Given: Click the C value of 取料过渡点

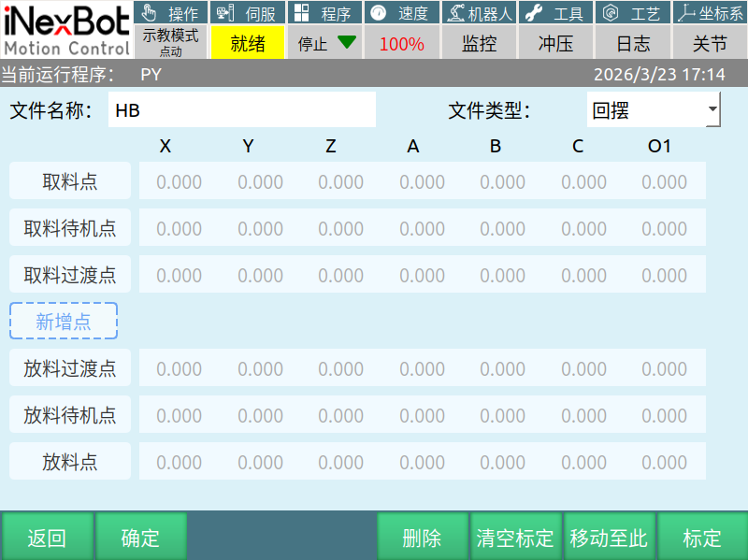Looking at the screenshot, I should click(583, 275).
